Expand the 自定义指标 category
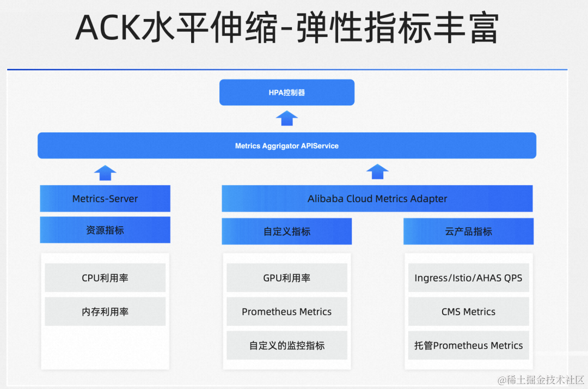Viewport: 588px width, 389px height. (286, 231)
